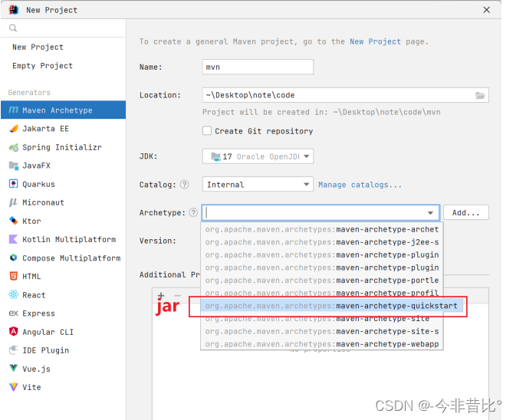The image size is (513, 420).
Task: Click the Vue.js green V icon
Action: [13, 369]
